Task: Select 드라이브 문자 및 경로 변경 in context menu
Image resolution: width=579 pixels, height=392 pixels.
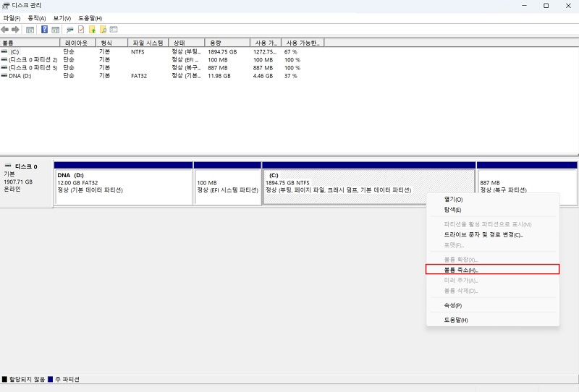Action: click(483, 234)
